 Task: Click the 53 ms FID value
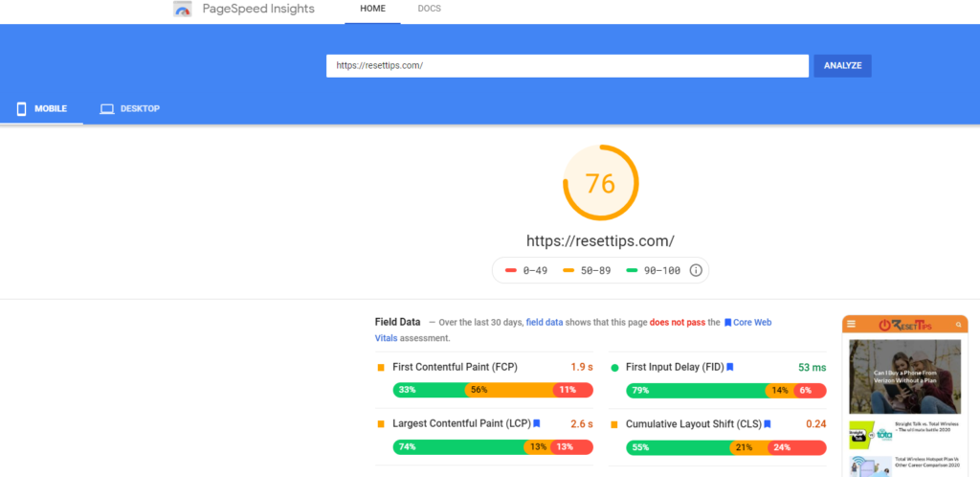(812, 368)
